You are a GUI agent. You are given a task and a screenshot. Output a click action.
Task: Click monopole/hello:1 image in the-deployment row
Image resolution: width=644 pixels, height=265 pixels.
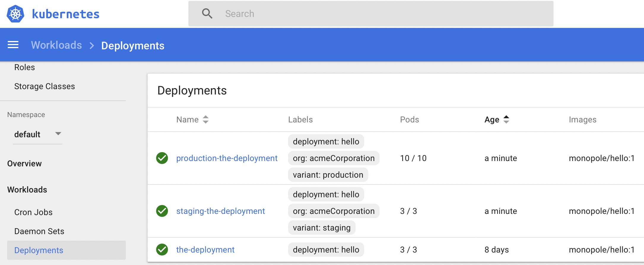tap(602, 250)
